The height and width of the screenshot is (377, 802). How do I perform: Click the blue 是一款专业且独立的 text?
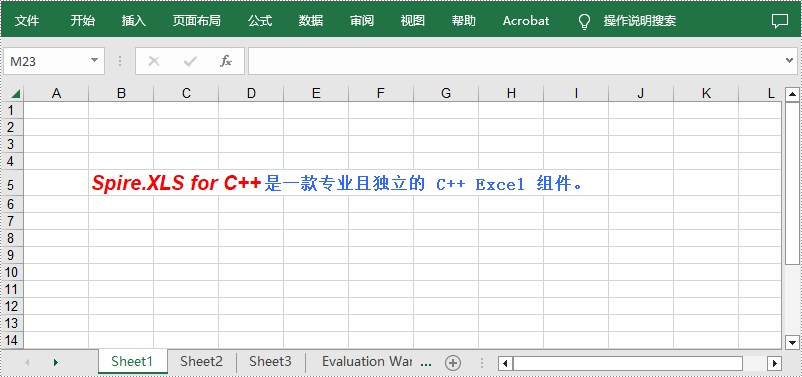[x=344, y=184]
